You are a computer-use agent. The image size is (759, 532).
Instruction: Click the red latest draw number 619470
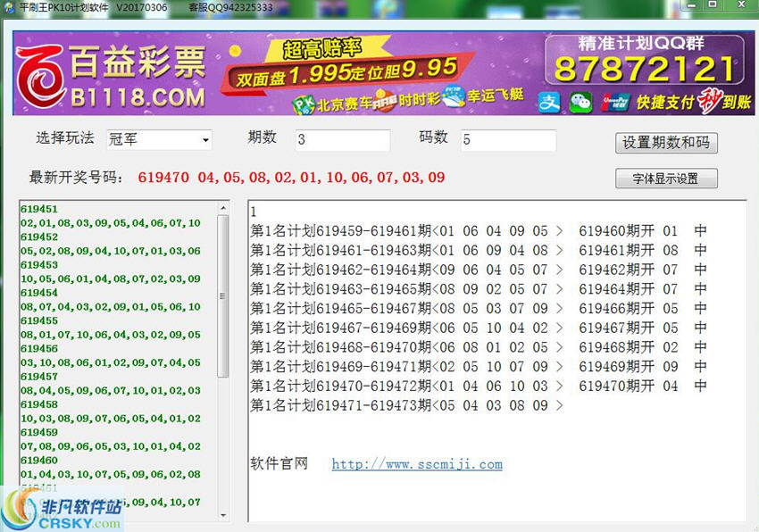point(163,177)
